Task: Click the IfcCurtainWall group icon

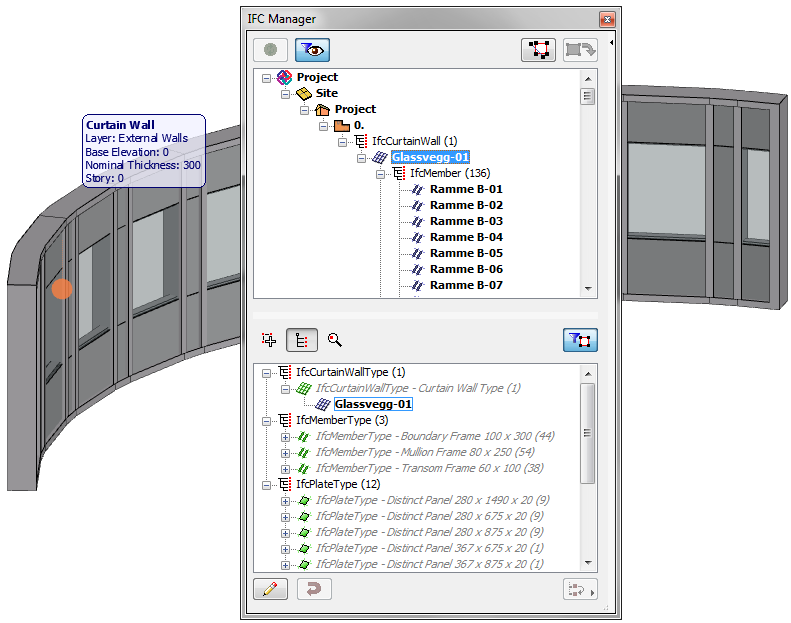Action: 361,141
